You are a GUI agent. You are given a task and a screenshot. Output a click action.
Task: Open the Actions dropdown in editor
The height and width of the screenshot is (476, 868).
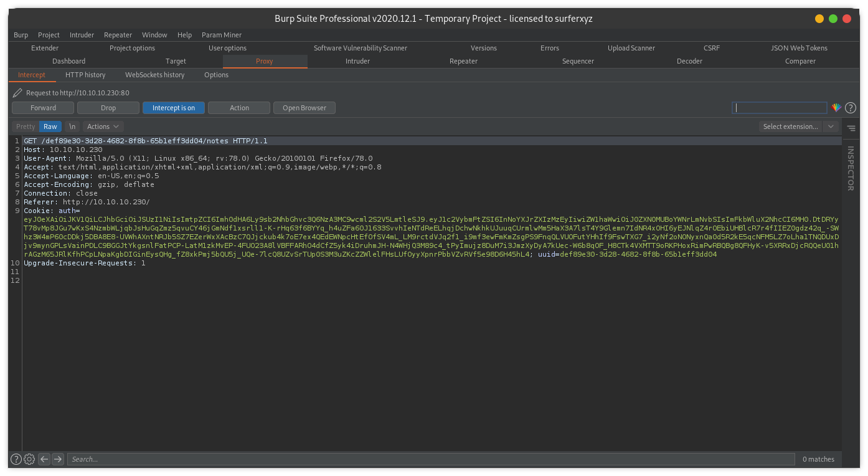(102, 126)
